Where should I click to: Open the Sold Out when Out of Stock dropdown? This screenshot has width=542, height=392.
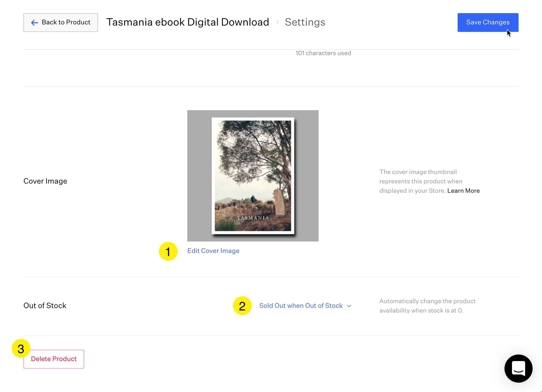(x=301, y=306)
